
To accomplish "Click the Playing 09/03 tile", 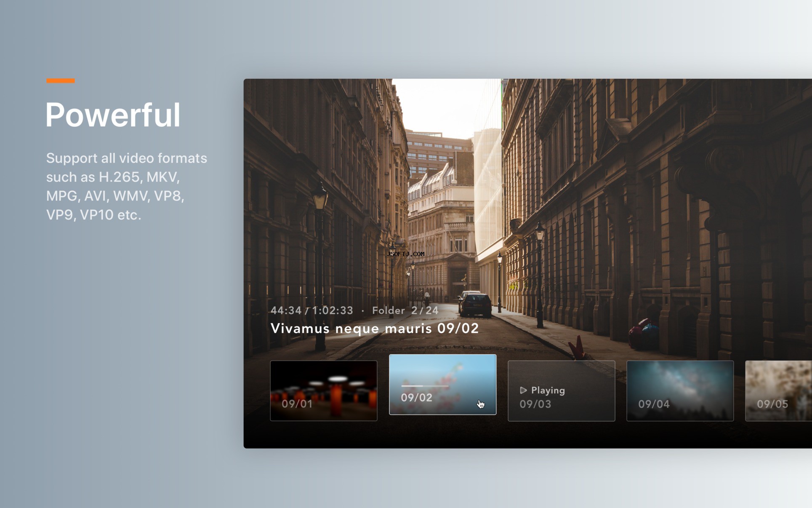I will [x=561, y=390].
